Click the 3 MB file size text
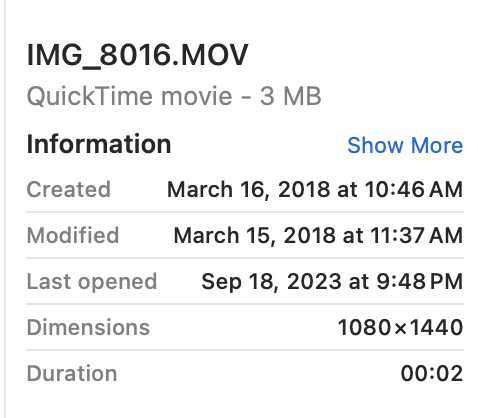Viewport: 478px width, 418px height. click(290, 96)
